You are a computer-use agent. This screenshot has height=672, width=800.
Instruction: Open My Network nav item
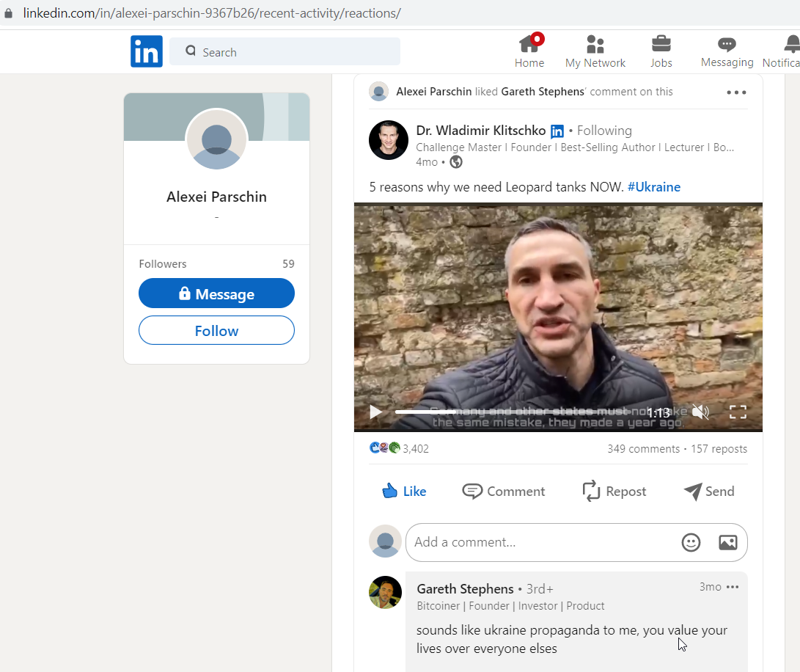pyautogui.click(x=595, y=51)
